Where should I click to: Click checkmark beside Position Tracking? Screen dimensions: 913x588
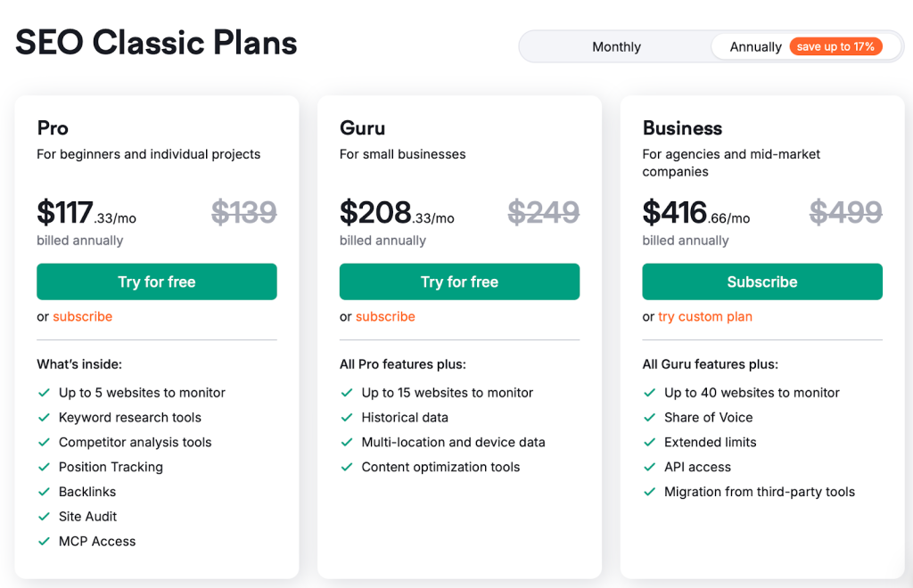(x=44, y=467)
